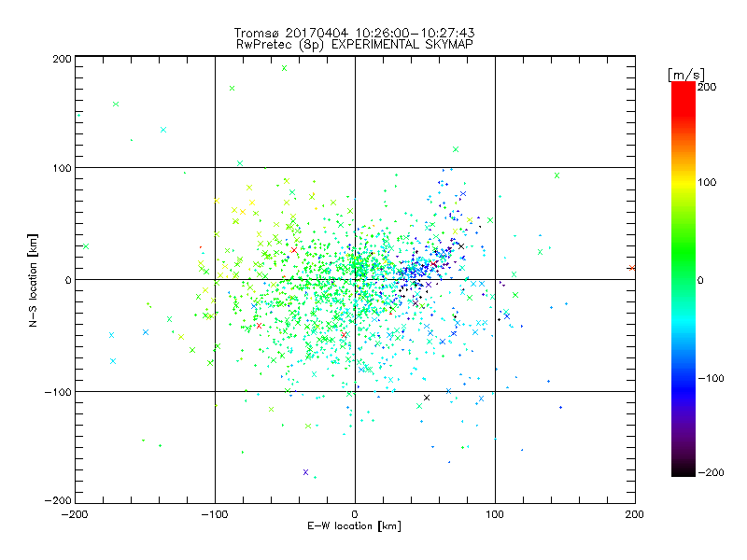Click the purple X marker near plot bottom
This screenshot has width=747, height=560.
(306, 472)
